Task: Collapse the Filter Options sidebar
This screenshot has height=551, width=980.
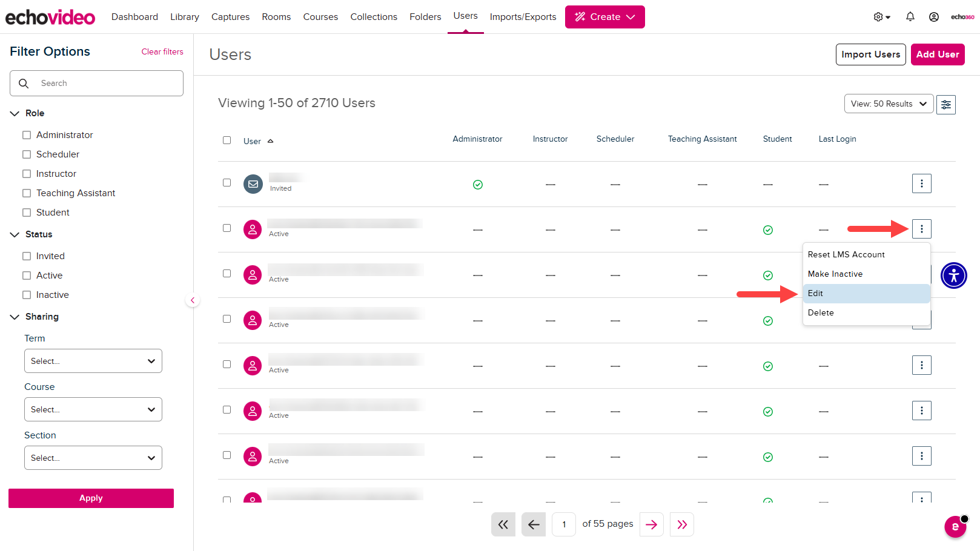Action: pos(193,300)
